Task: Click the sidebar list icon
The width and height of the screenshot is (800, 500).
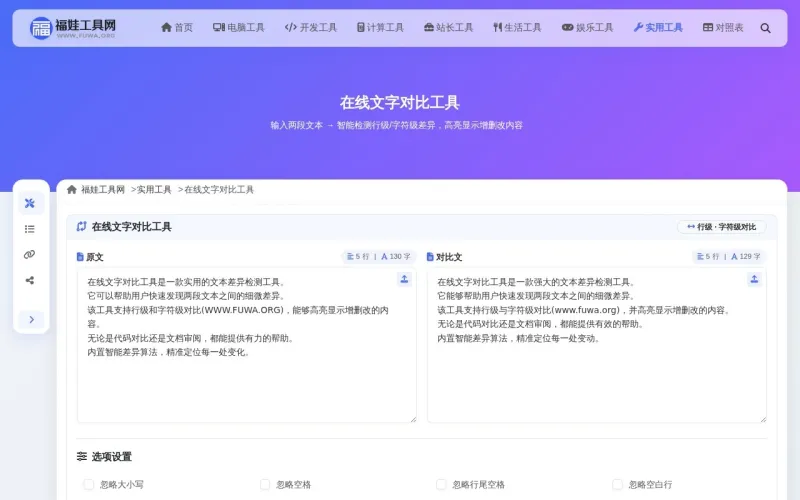Action: coord(30,229)
